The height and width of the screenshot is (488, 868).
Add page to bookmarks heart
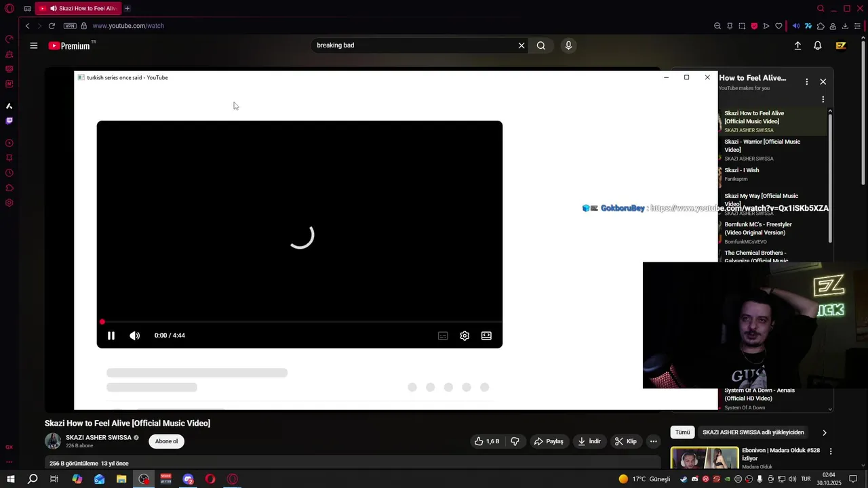[x=778, y=26]
